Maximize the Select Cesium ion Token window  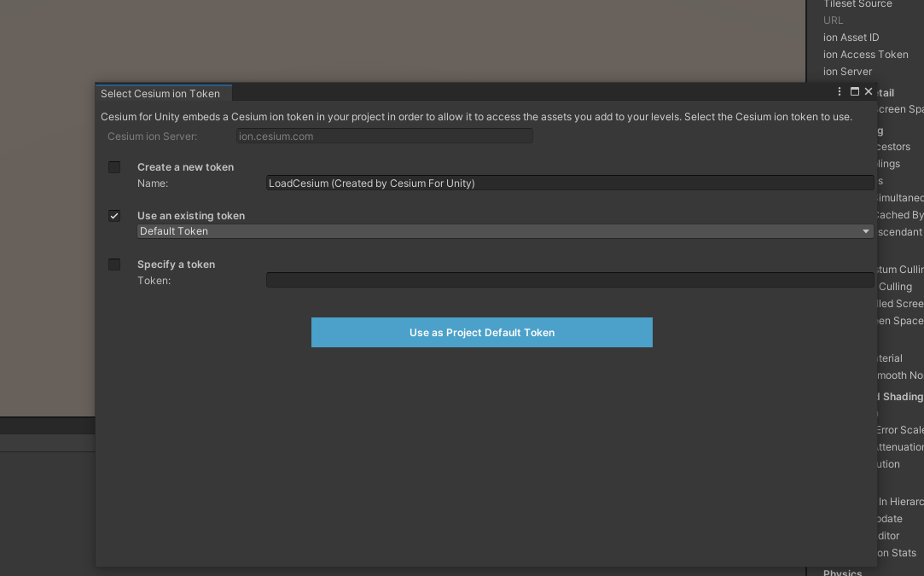click(x=854, y=91)
